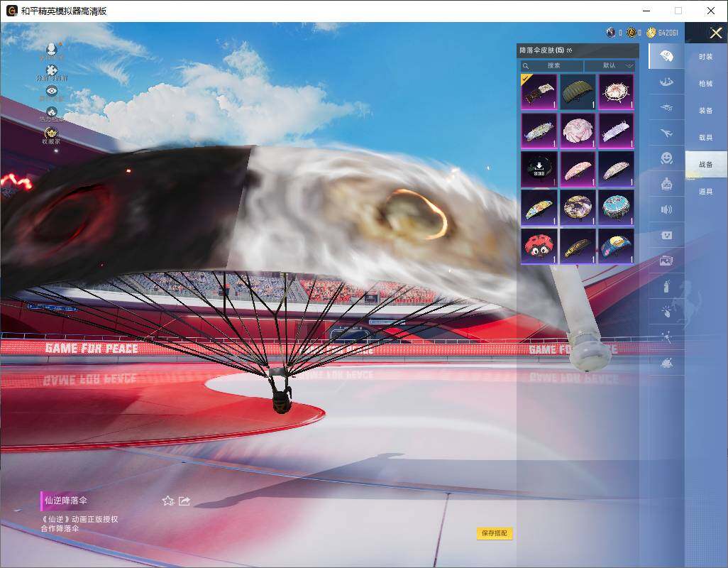Select the colorful yellow-blue cartoon parachute
The image size is (728, 568).
click(539, 207)
